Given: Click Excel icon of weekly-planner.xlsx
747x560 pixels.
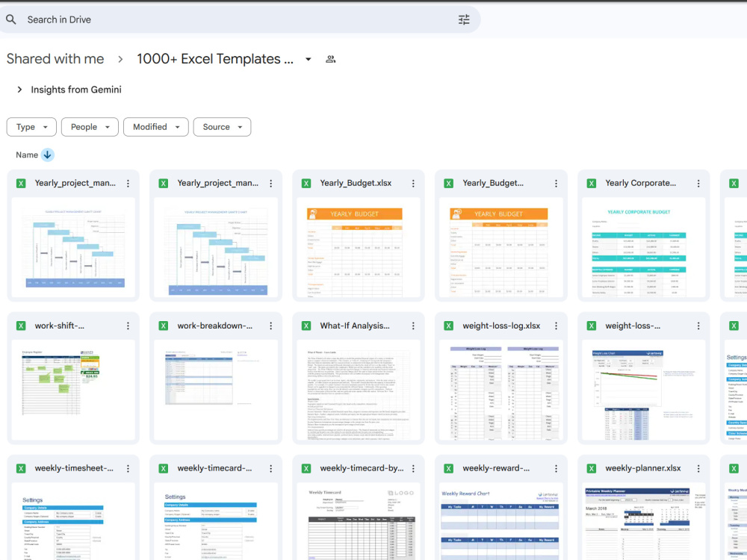Looking at the screenshot, I should (591, 469).
